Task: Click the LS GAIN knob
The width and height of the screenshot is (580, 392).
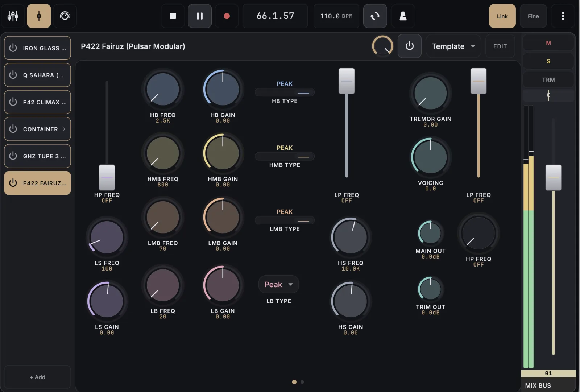Action: pos(107,301)
